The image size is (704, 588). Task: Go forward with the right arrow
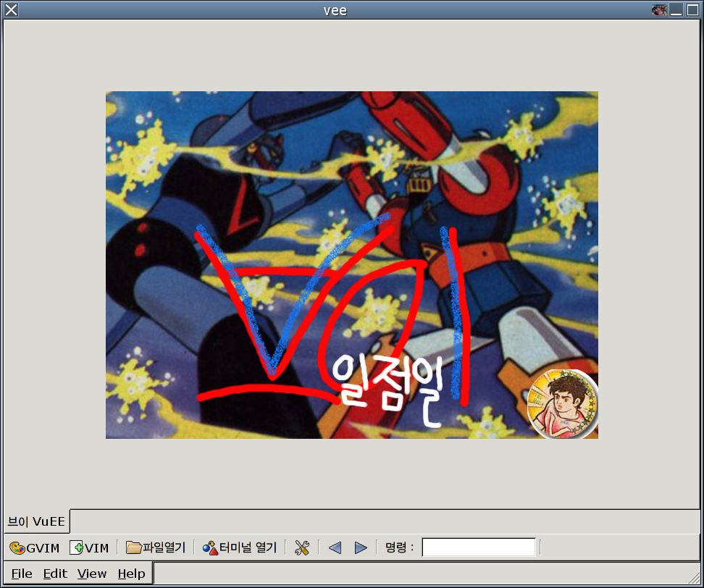point(361,547)
